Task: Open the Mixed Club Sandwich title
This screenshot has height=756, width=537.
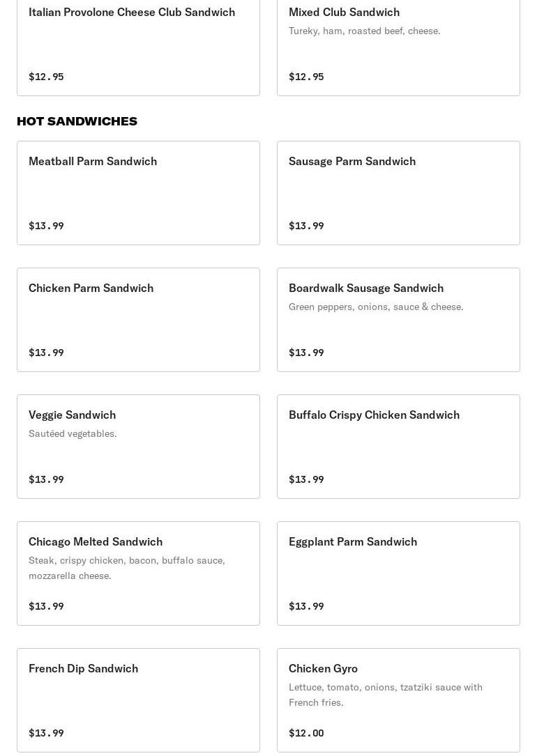Action: [344, 13]
